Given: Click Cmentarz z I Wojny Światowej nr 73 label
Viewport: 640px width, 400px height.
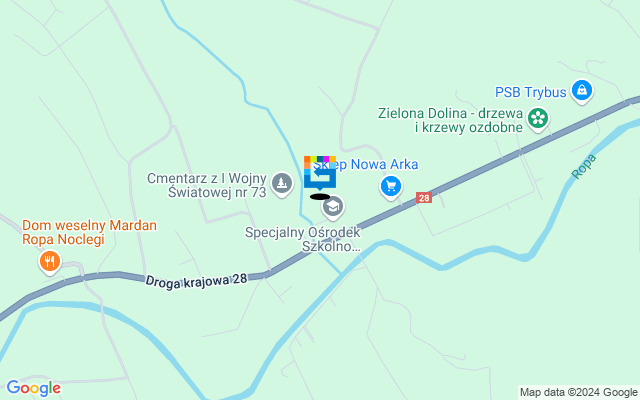Looking at the screenshot, I should 207,185.
